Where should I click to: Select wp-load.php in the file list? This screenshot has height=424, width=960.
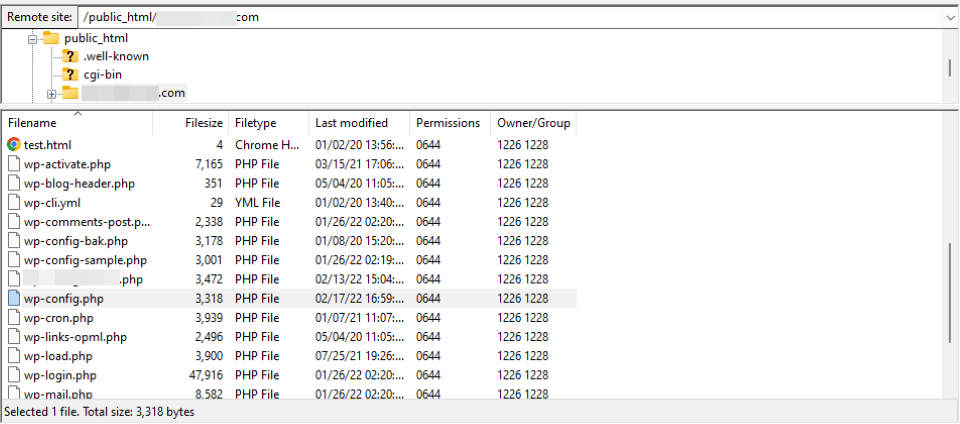(x=58, y=356)
